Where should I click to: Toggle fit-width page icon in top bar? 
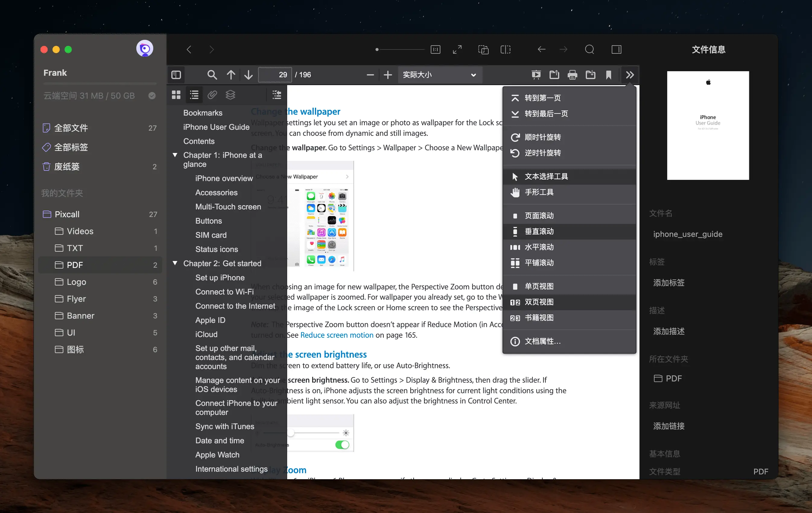click(435, 49)
